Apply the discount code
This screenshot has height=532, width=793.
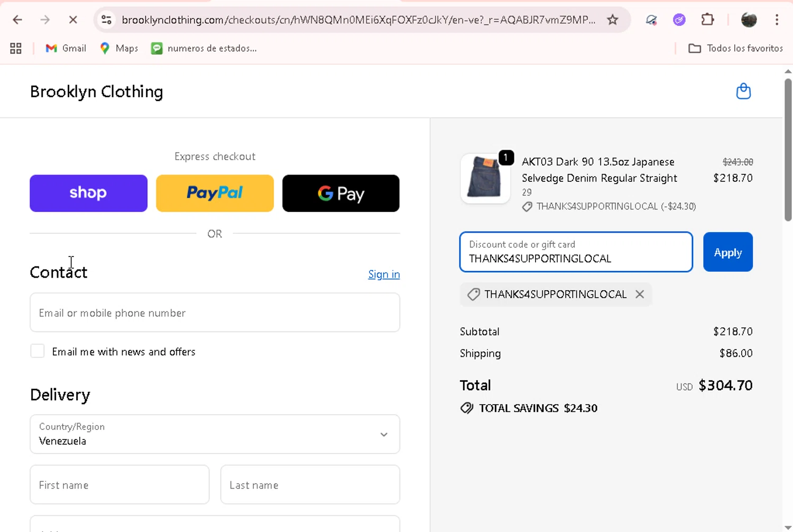click(728, 252)
